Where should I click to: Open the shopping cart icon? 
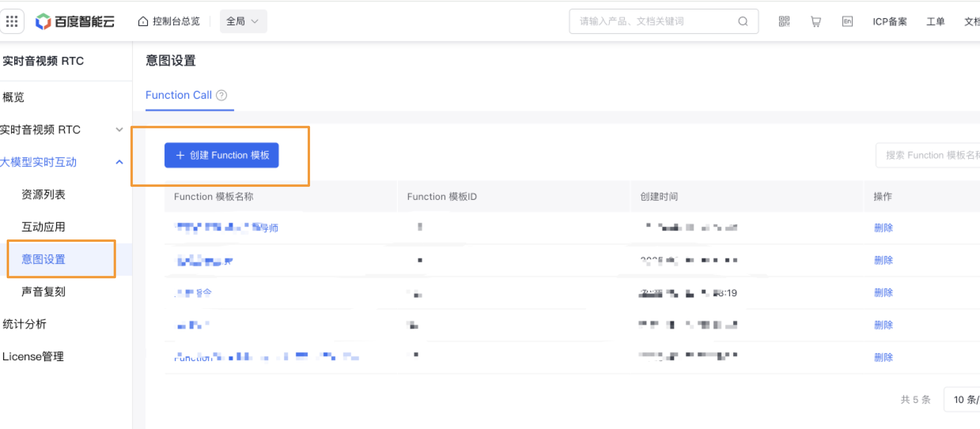coord(815,21)
